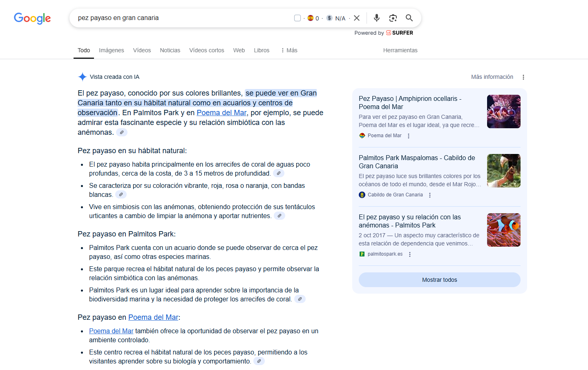Click source icon after '15 metros de profundidad'
This screenshot has height=370, width=588.
click(x=279, y=173)
